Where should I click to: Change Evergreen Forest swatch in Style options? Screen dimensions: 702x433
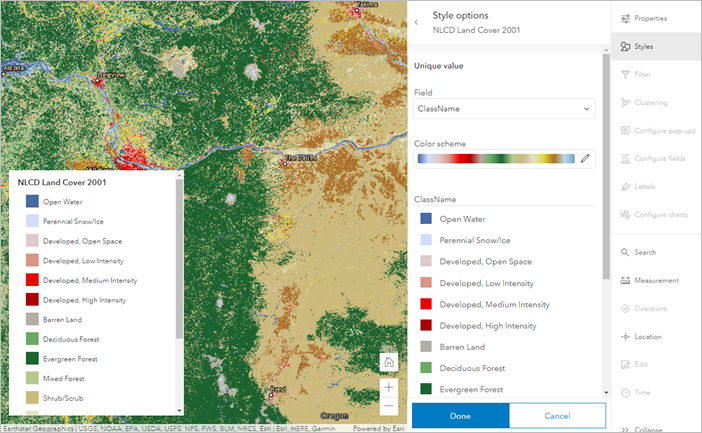426,389
